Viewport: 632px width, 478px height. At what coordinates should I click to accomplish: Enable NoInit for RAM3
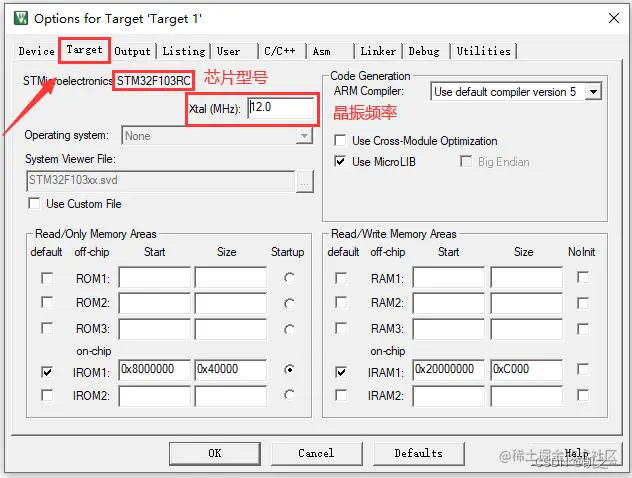pos(583,329)
